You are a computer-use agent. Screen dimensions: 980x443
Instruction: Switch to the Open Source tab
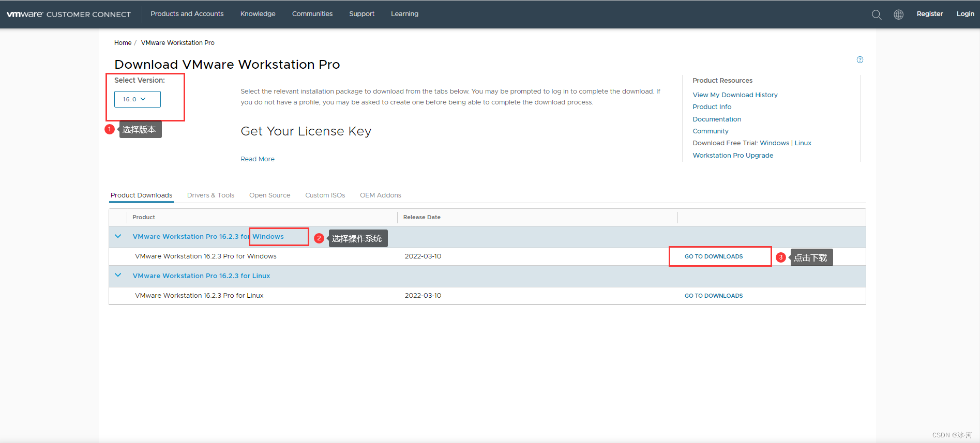[x=270, y=195]
